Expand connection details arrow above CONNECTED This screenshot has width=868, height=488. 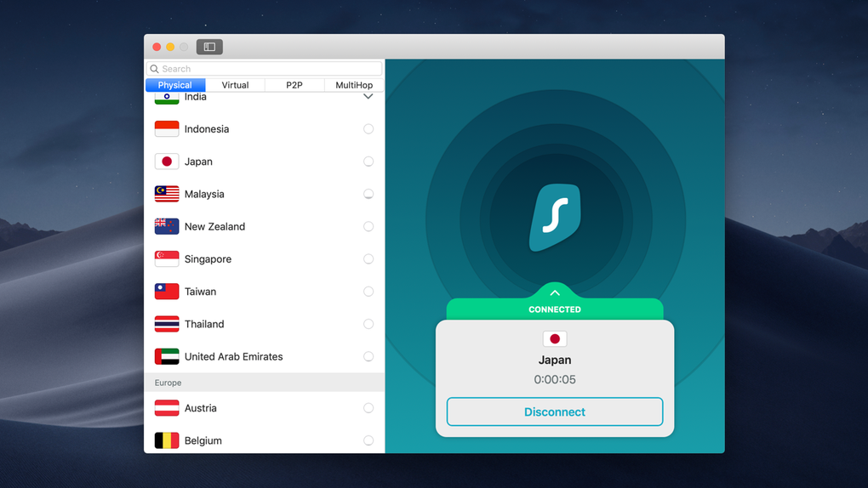click(x=555, y=293)
